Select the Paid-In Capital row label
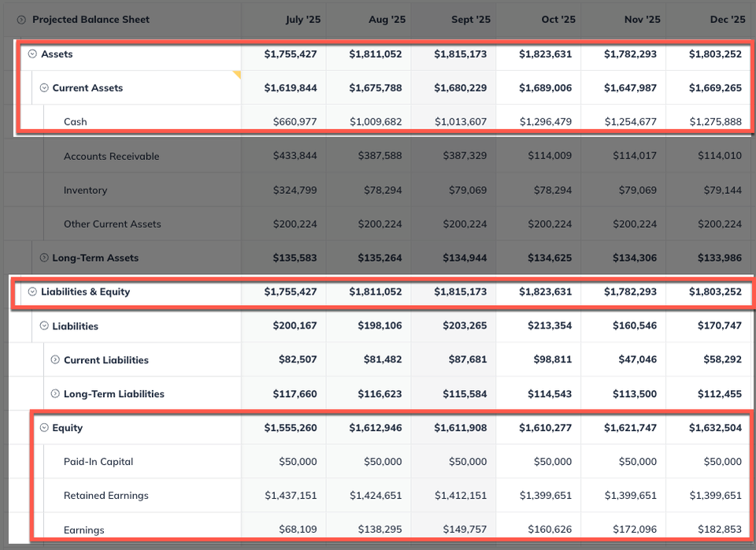756x550 pixels. click(98, 462)
